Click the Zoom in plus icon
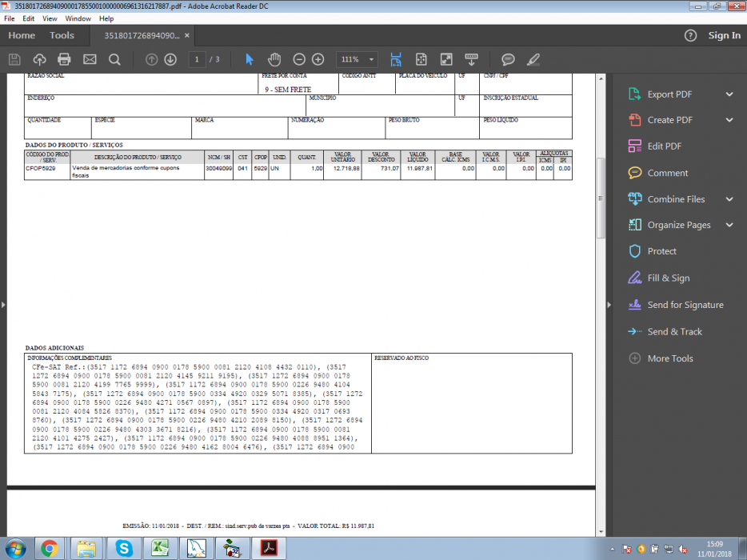 click(318, 59)
